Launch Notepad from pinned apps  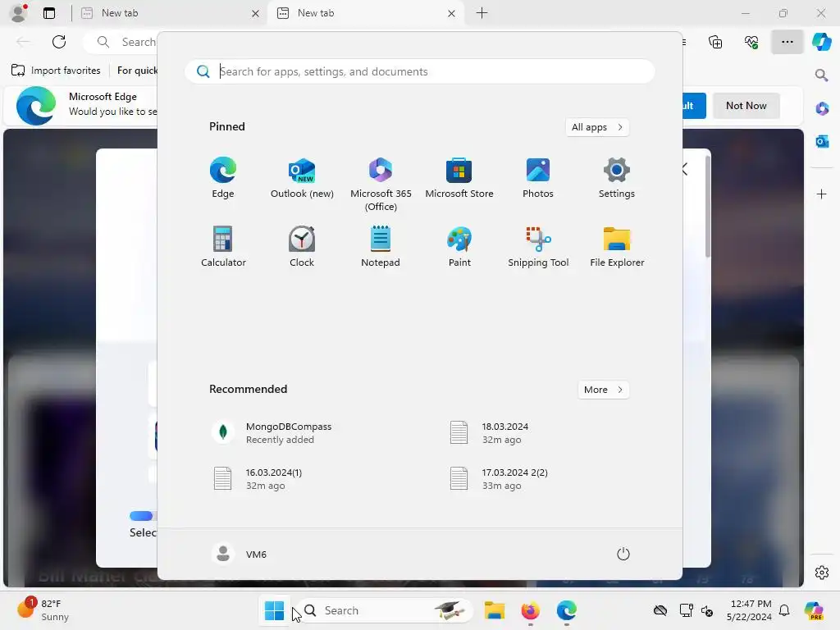tap(381, 246)
